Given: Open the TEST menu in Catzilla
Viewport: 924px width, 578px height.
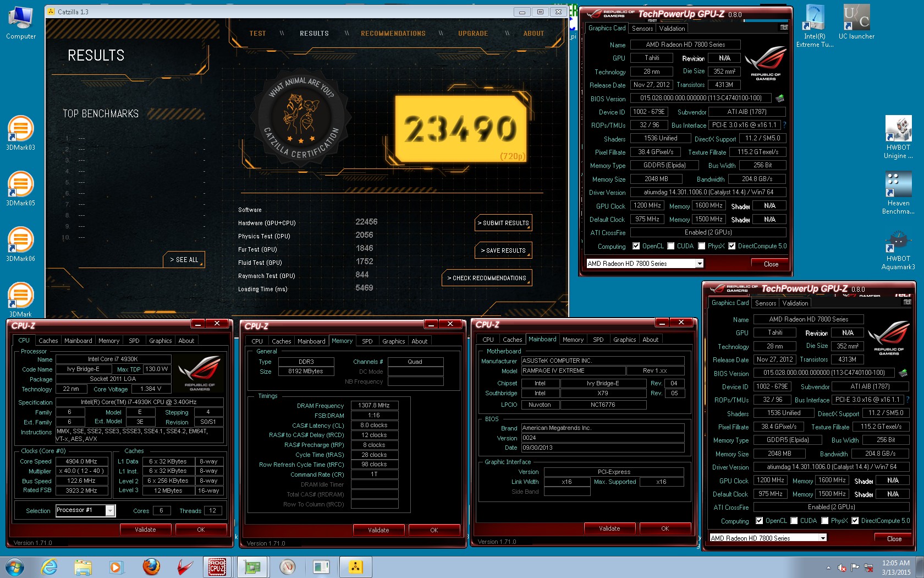Looking at the screenshot, I should tap(257, 34).
